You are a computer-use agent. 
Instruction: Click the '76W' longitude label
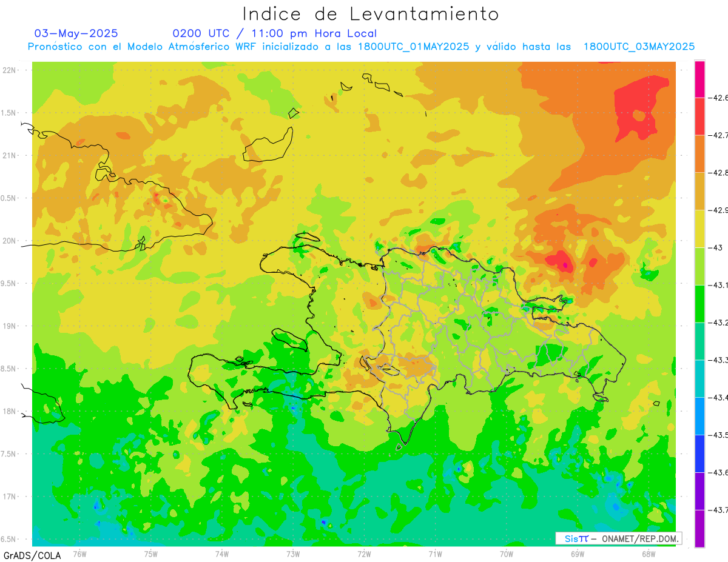click(79, 554)
